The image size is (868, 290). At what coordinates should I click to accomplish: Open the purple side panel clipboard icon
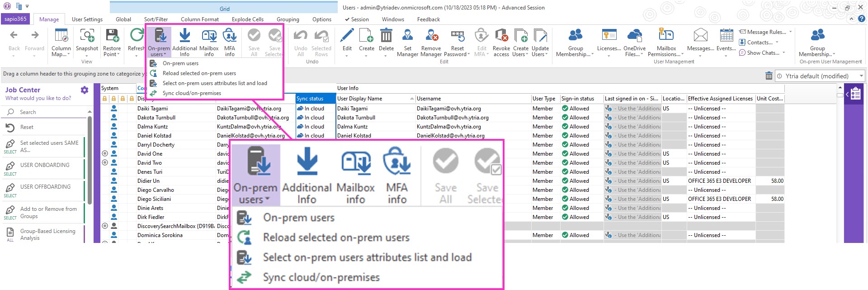point(855,94)
